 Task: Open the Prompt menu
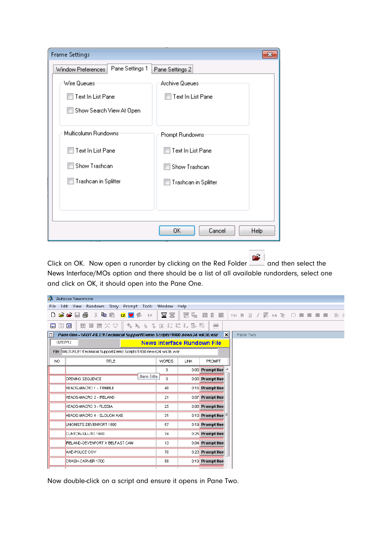click(131, 306)
